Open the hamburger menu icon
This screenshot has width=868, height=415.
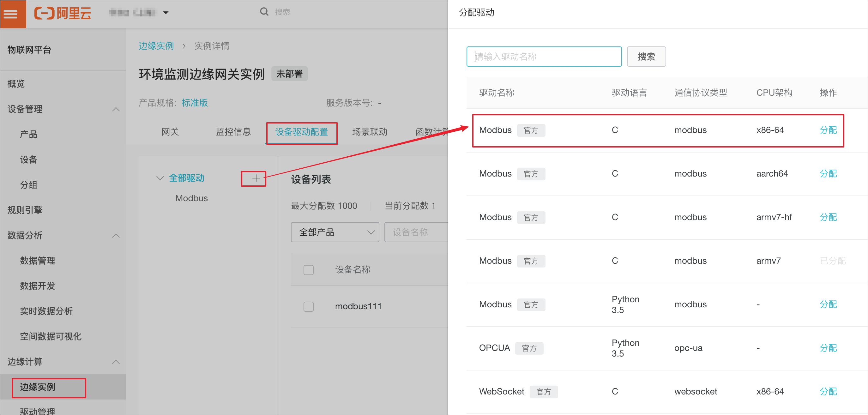(10, 14)
